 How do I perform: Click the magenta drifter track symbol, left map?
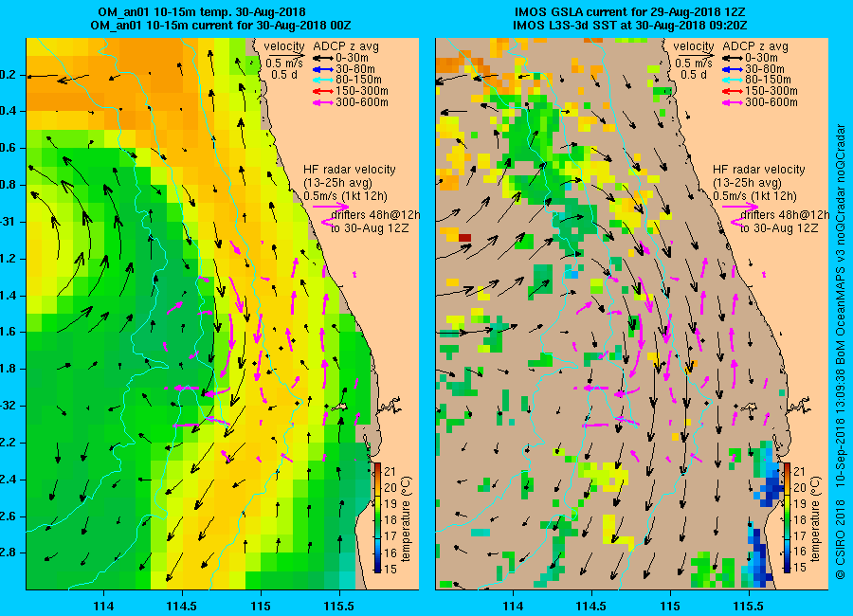click(326, 220)
